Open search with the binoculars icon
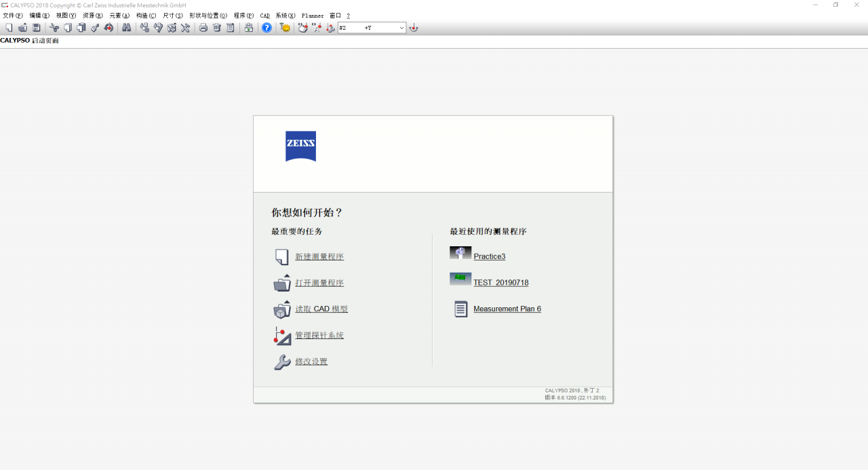The width and height of the screenshot is (868, 470). [126, 28]
